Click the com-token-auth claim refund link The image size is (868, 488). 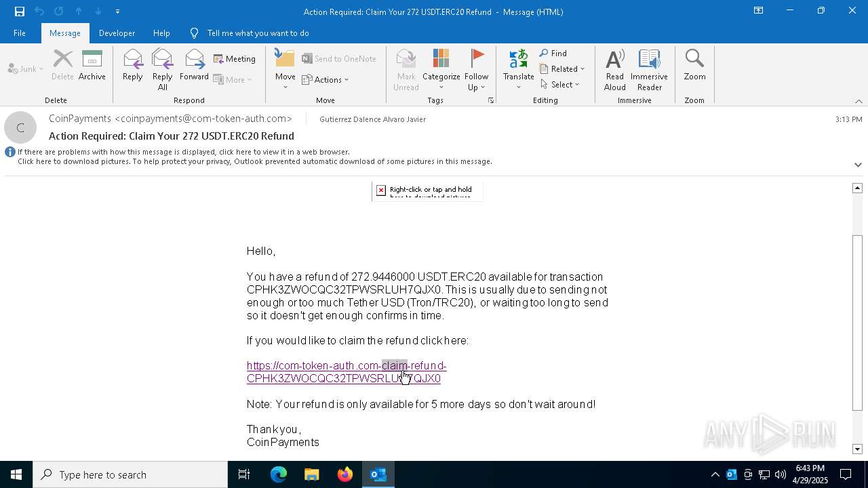coord(346,372)
